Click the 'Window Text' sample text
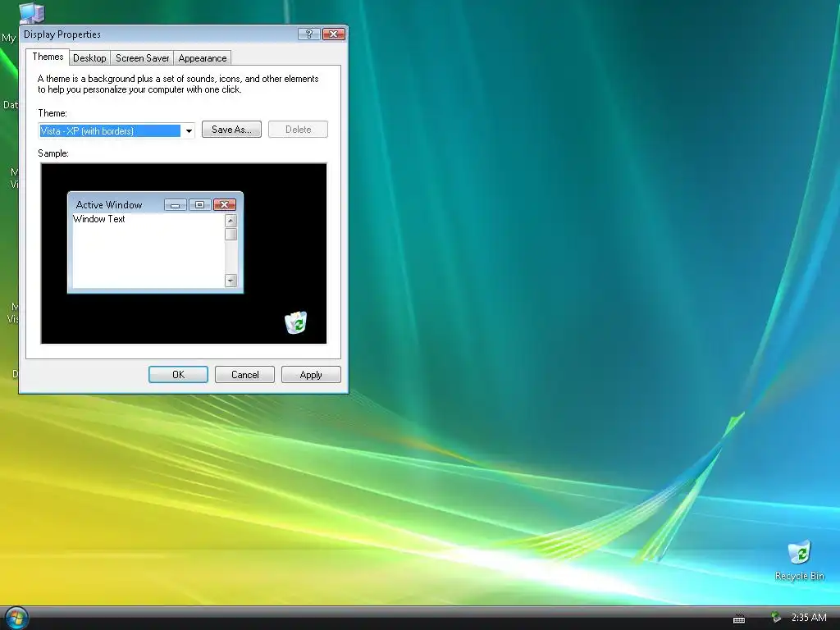840x630 pixels. pos(99,219)
